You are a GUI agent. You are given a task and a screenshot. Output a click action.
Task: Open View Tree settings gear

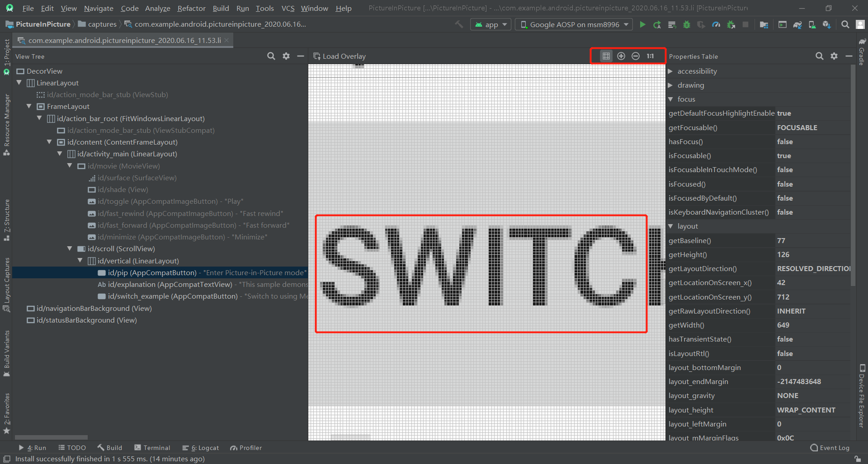pos(286,56)
